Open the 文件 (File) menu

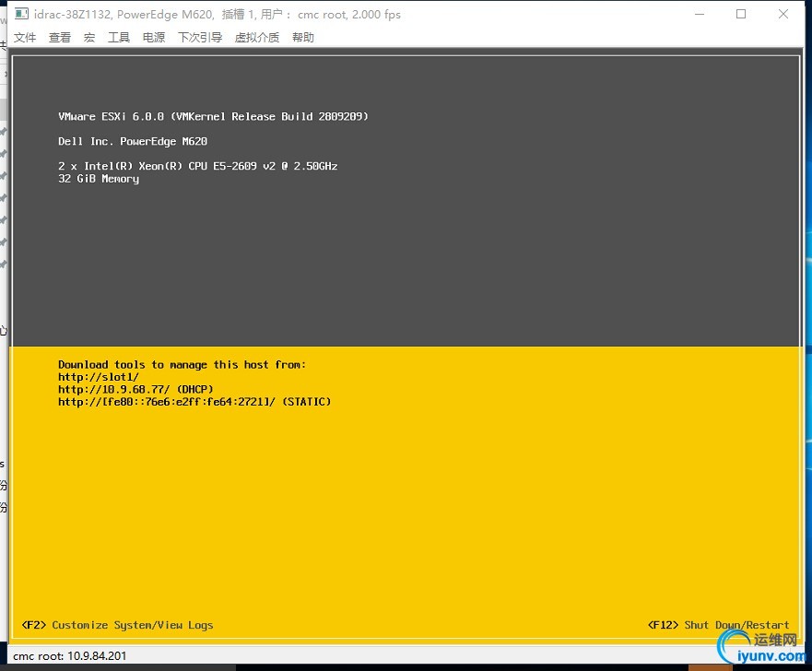(25, 37)
